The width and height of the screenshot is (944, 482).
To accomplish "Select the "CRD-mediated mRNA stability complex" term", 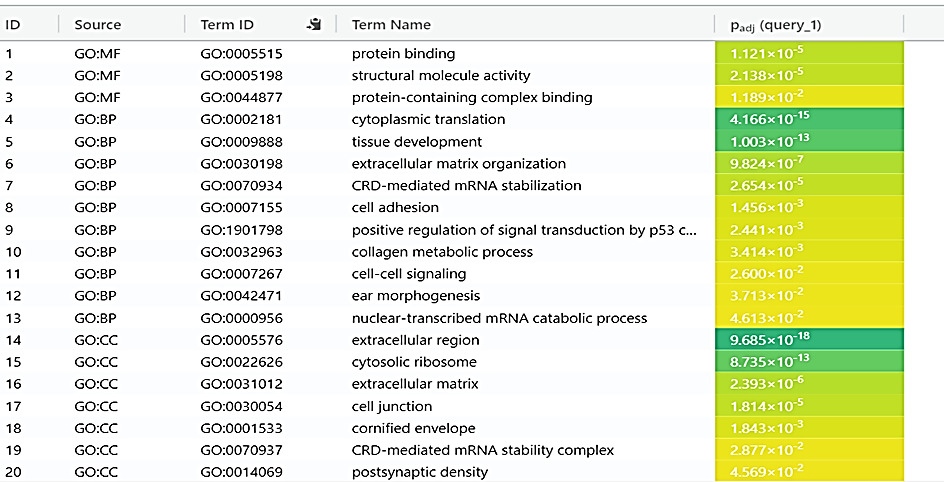I will point(482,450).
